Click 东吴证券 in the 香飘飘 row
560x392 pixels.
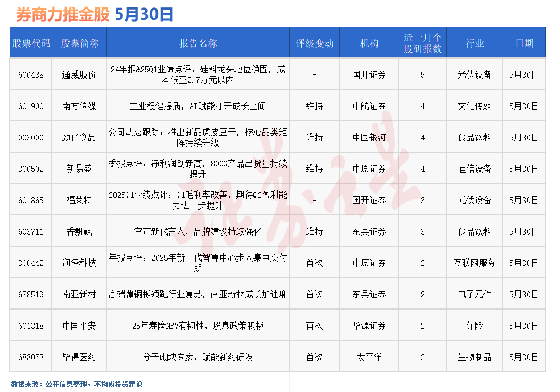[x=369, y=232]
